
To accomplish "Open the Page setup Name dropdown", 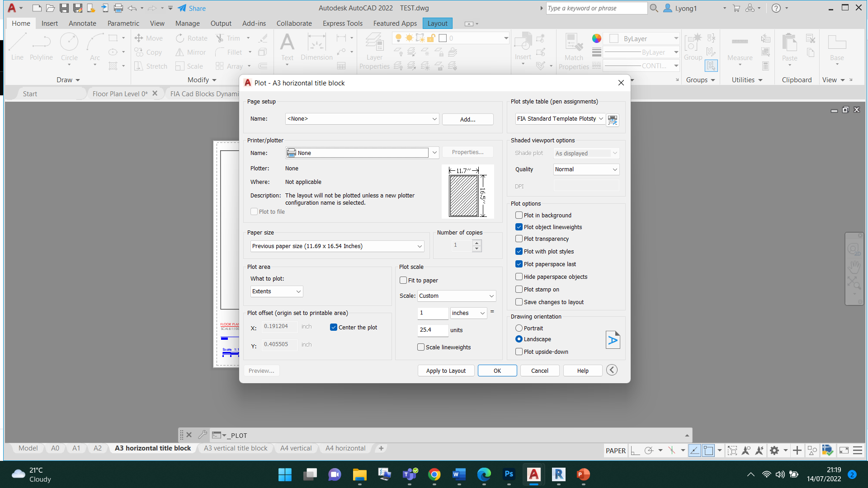I will tap(362, 119).
